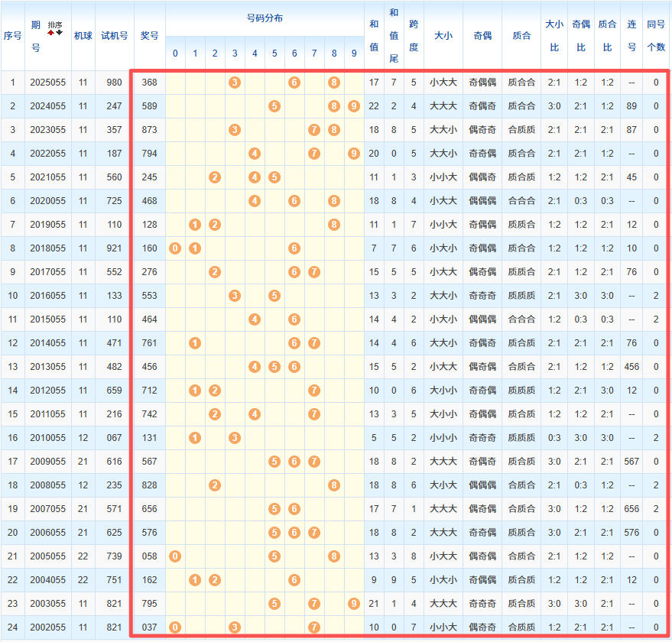The image size is (672, 642).
Task: Click orange ball 3 in row 2025055
Action: tap(235, 83)
